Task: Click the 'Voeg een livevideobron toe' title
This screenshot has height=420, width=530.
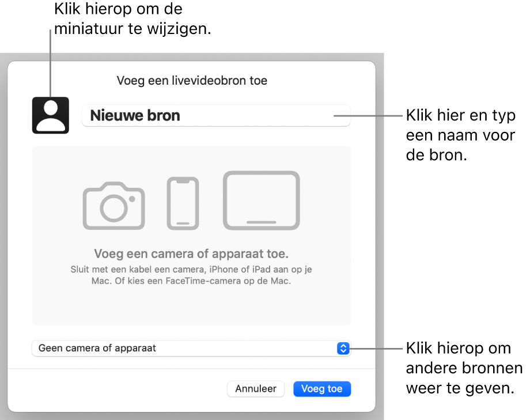Action: point(192,81)
